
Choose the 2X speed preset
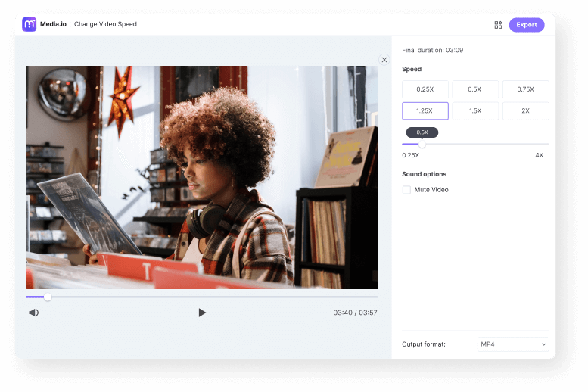click(x=525, y=111)
